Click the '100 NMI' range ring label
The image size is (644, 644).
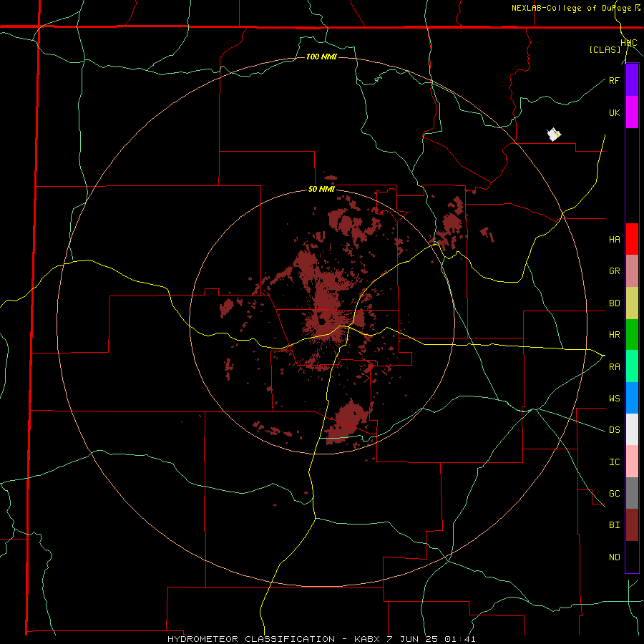pos(321,57)
